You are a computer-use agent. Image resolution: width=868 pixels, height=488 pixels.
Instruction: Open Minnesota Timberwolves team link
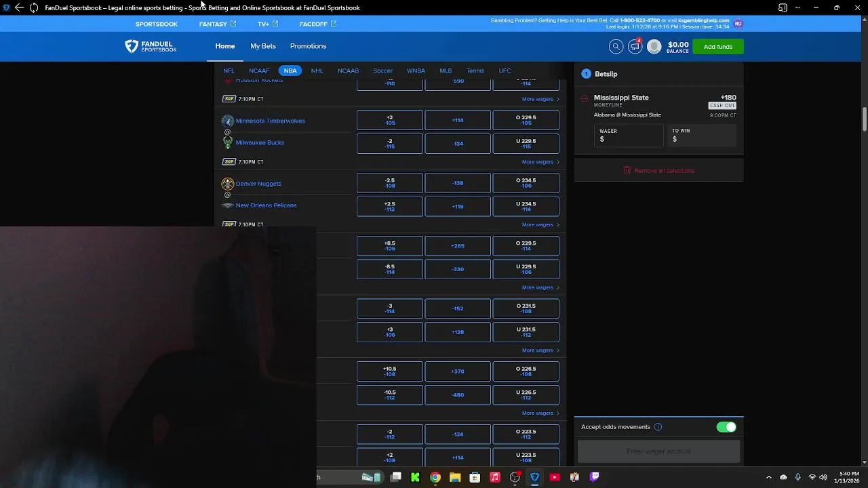pos(271,121)
